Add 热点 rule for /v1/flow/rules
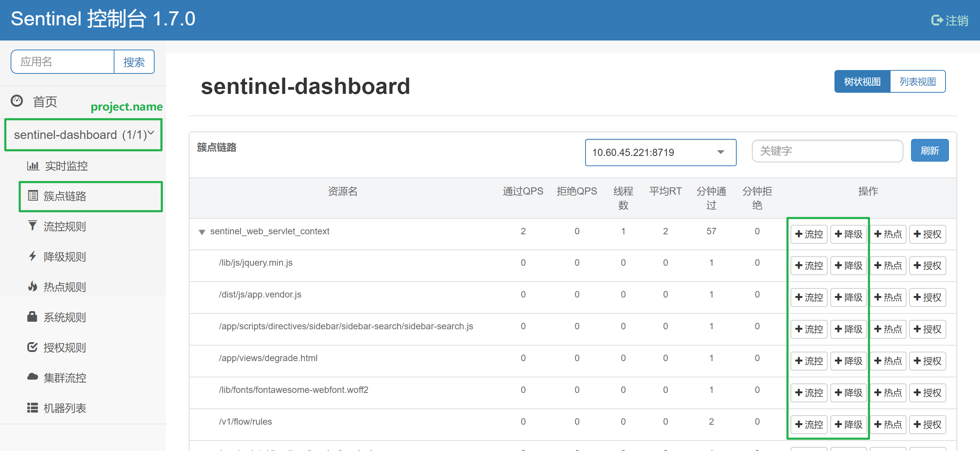 pos(888,424)
